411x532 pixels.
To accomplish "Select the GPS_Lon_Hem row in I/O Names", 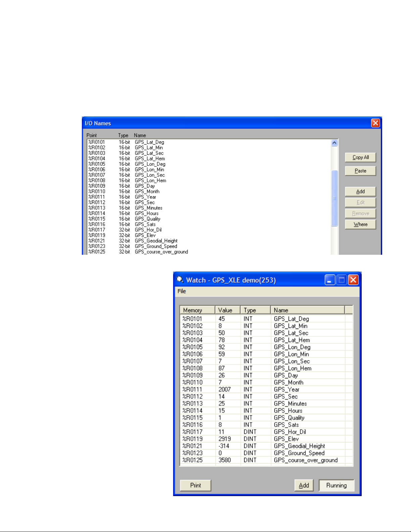I will tap(209, 181).
